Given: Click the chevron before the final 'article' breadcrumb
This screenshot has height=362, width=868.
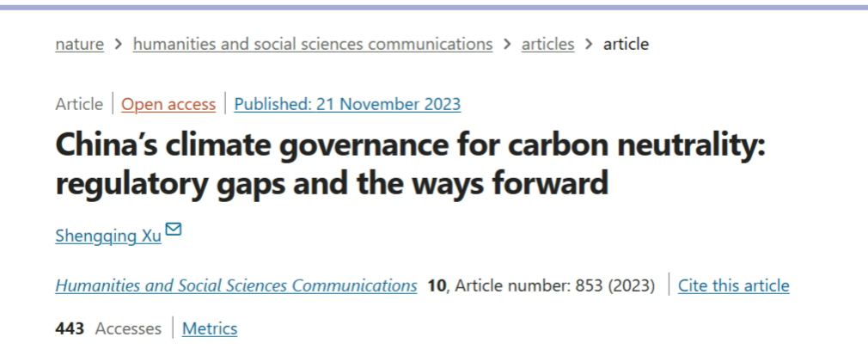Looking at the screenshot, I should [589, 44].
